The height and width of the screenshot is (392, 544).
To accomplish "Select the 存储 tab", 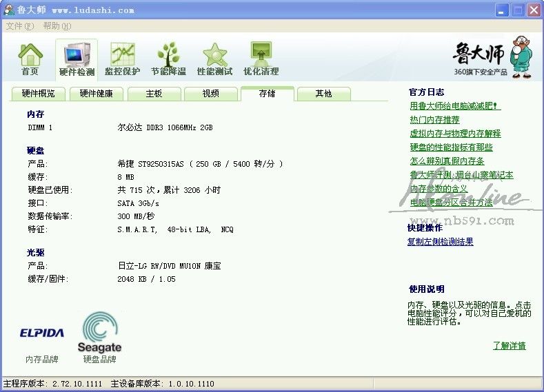I will point(267,94).
